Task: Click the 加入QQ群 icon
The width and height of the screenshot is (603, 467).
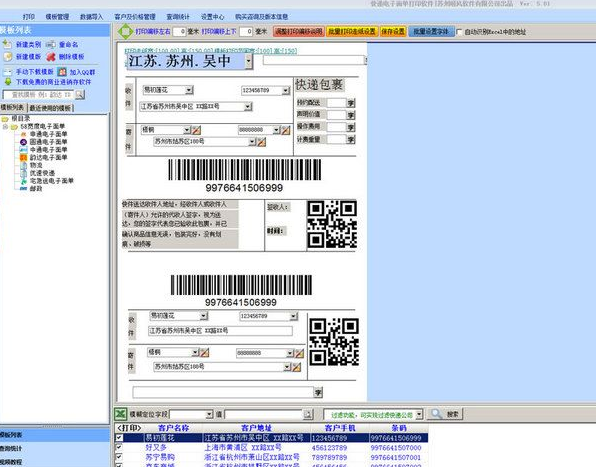Action: [62, 72]
